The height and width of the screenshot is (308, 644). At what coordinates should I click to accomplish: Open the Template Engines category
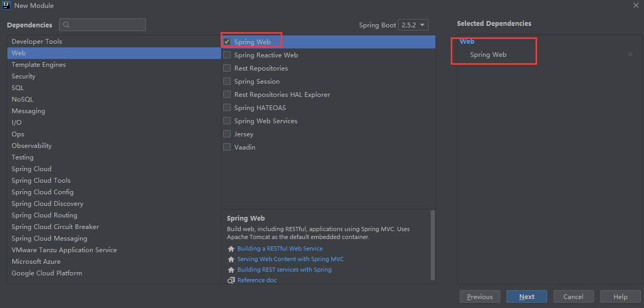[x=114, y=65]
